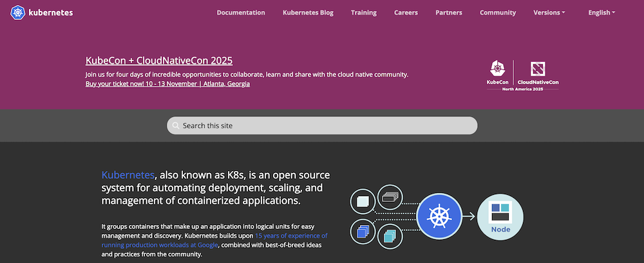The image size is (644, 263).
Task: Click the Node icon in the diagram
Action: tap(500, 216)
